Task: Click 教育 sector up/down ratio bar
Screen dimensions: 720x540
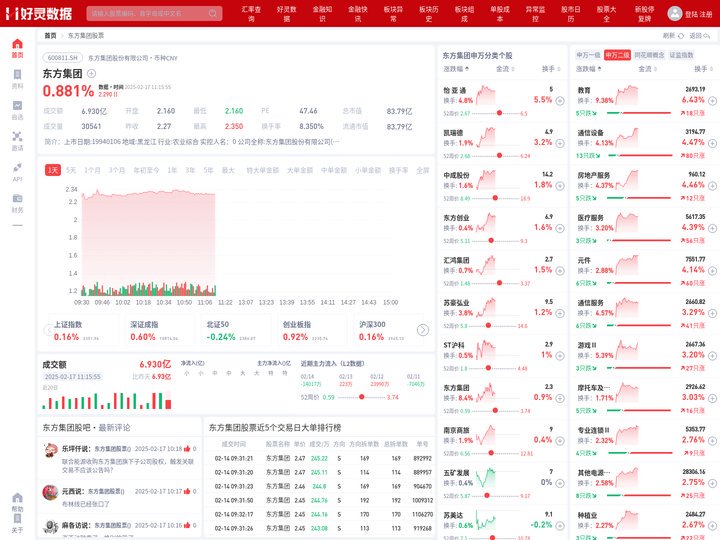Action: (639, 112)
